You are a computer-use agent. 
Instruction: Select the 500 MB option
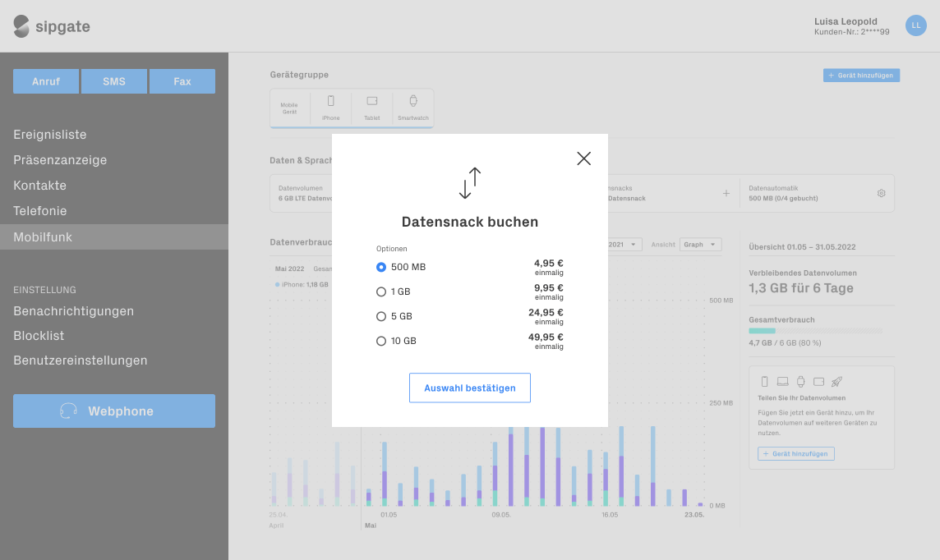click(401, 267)
